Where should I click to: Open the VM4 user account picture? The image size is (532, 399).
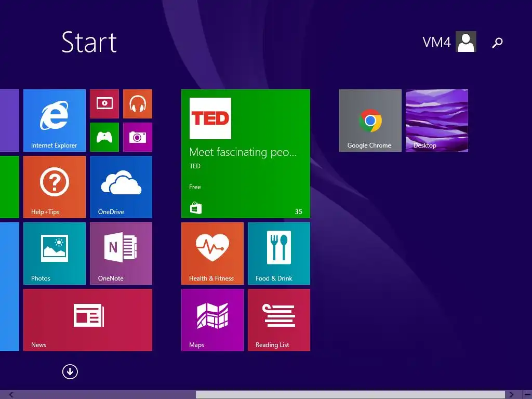pyautogui.click(x=466, y=42)
